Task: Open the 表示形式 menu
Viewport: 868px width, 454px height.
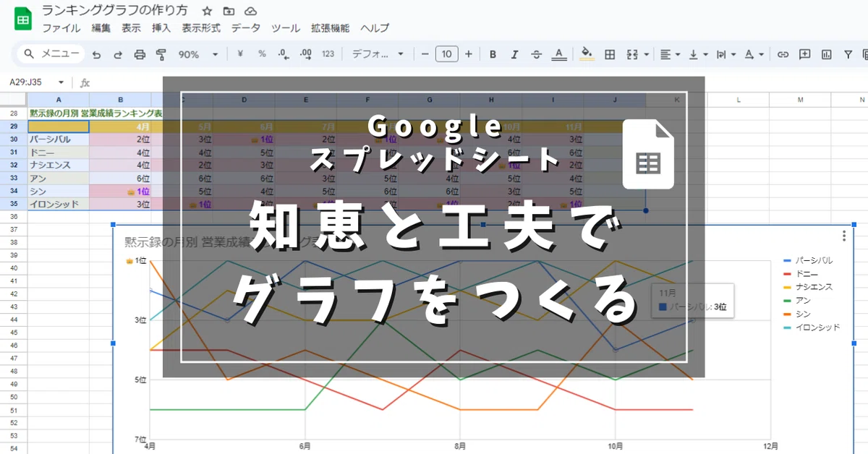Action: pyautogui.click(x=201, y=28)
